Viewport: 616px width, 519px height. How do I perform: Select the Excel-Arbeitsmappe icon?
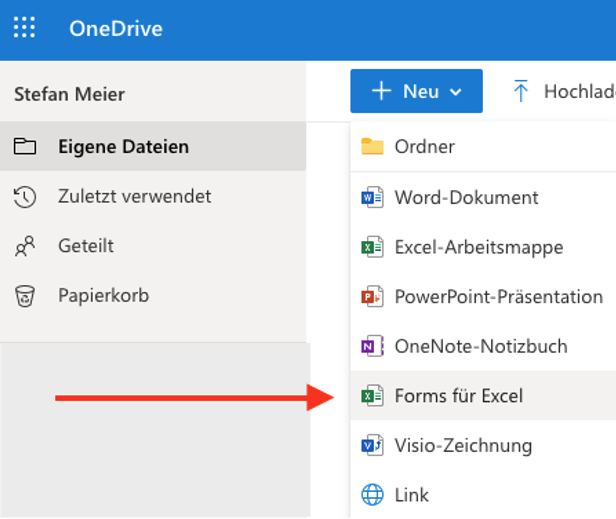pyautogui.click(x=372, y=247)
